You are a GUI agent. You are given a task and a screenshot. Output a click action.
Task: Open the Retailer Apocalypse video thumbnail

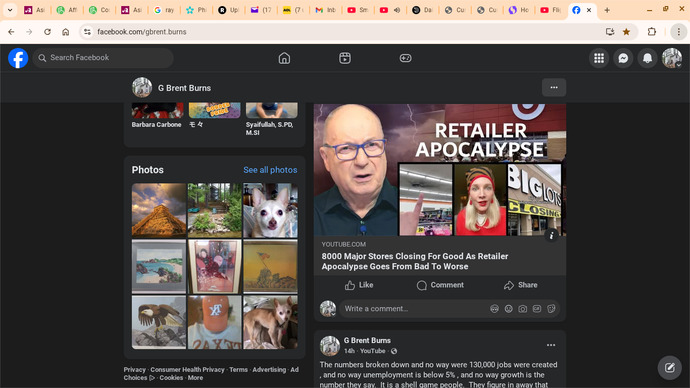point(440,170)
